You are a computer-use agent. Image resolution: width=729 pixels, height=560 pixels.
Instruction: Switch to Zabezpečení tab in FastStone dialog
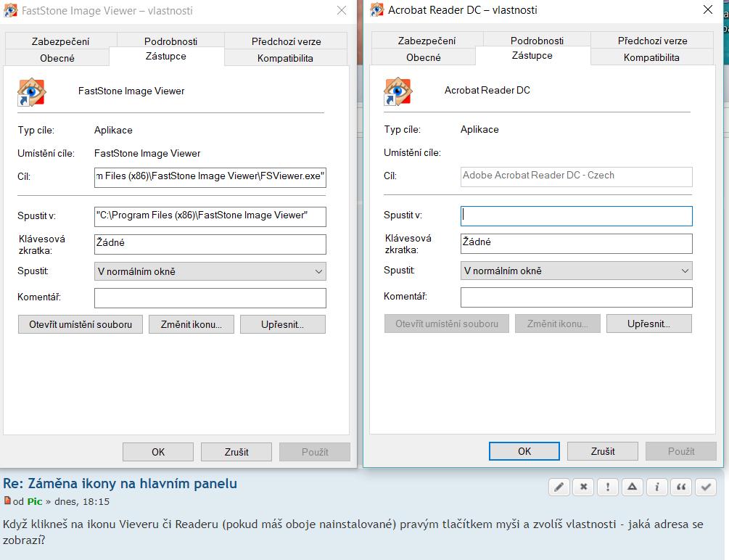pos(60,41)
